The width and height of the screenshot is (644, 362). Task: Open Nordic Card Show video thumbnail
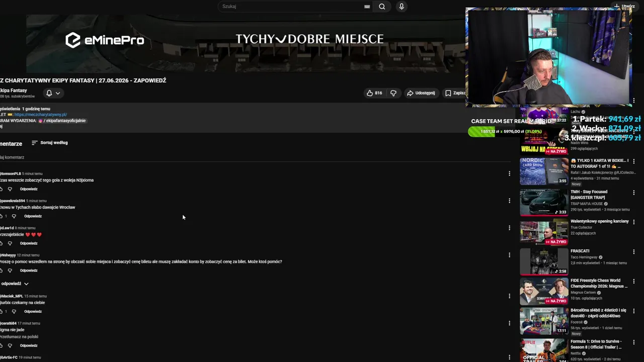click(544, 171)
